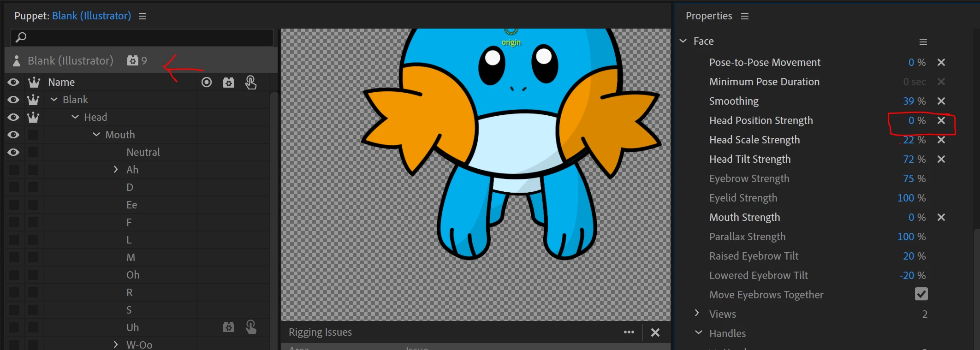Open the Puppet panel hamburger menu
Screen dimensions: 980x350
143,16
